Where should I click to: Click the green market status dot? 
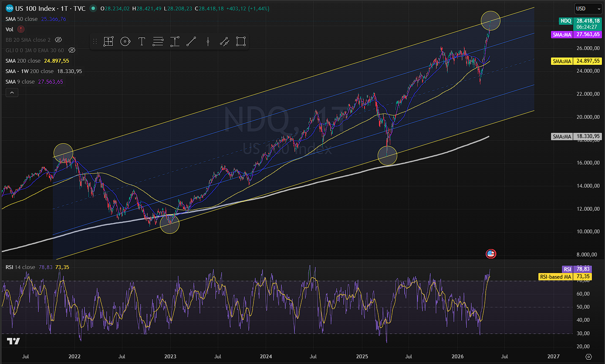(x=93, y=8)
